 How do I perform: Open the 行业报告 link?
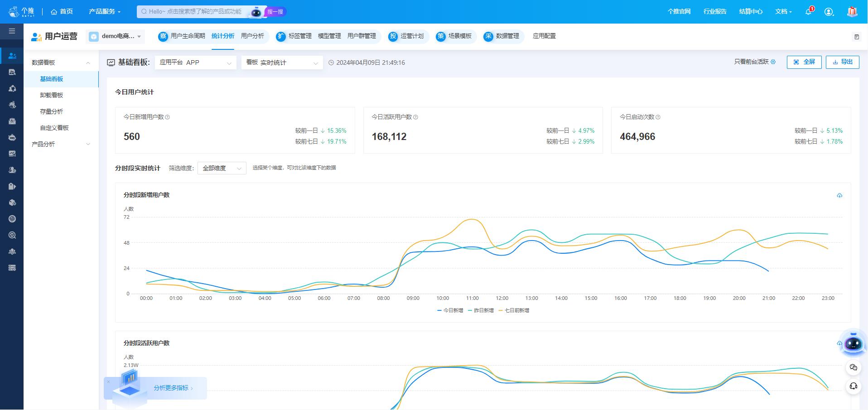tap(715, 11)
